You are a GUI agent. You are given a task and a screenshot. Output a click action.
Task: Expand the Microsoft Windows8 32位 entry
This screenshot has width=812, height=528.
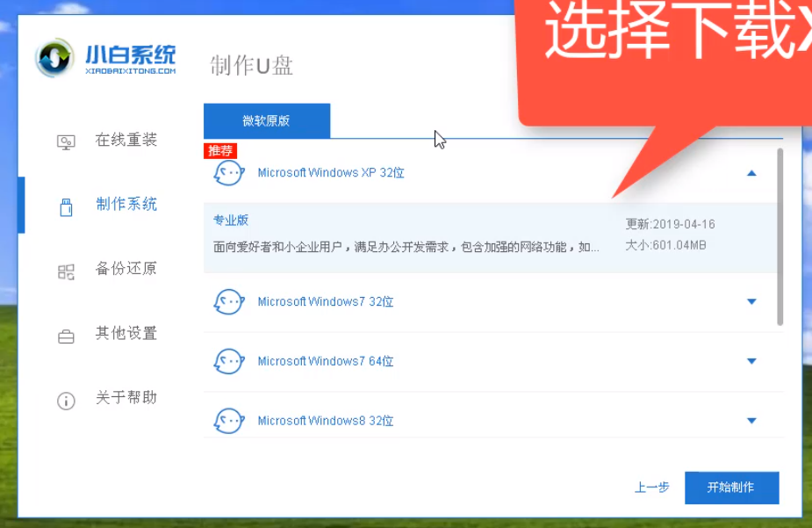pos(751,421)
